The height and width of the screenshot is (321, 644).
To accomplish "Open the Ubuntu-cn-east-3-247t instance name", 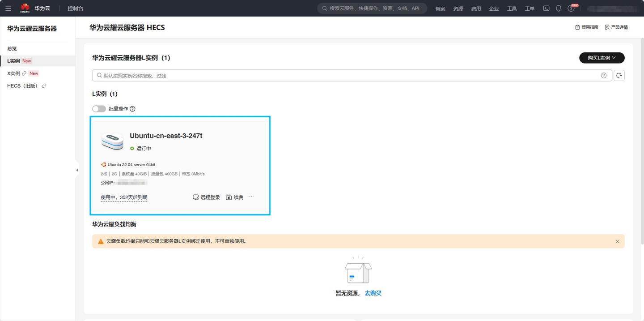I will click(166, 136).
